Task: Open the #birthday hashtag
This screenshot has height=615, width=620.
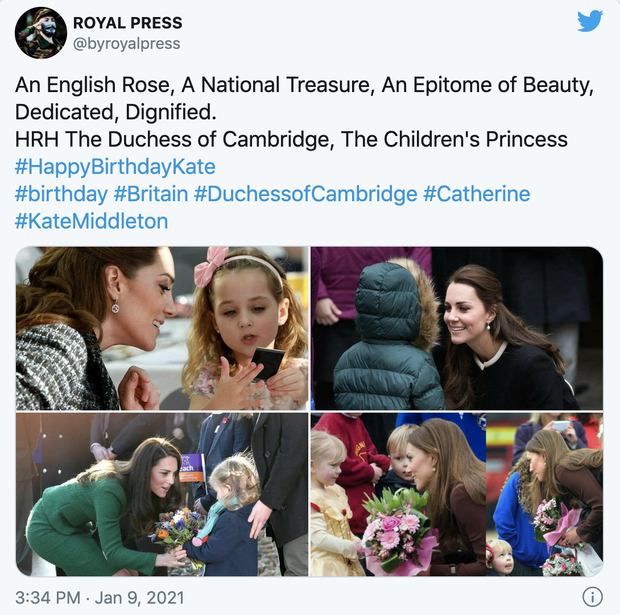Action: pyautogui.click(x=61, y=194)
